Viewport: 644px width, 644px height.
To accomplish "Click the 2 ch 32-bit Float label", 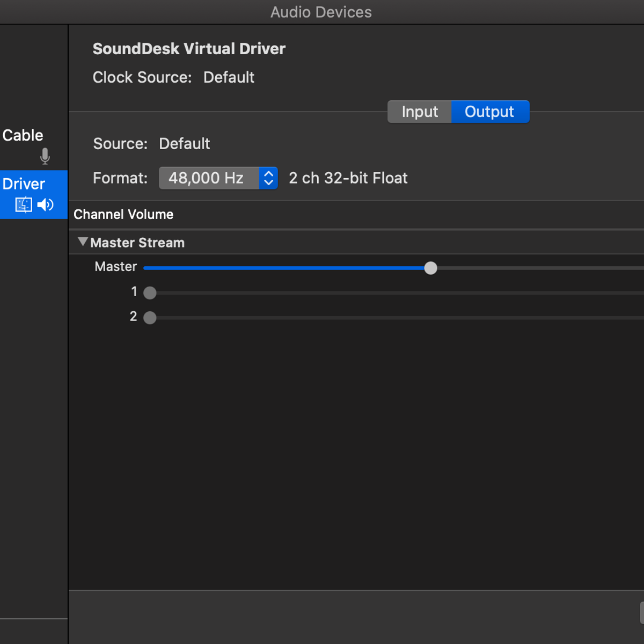I will 348,178.
